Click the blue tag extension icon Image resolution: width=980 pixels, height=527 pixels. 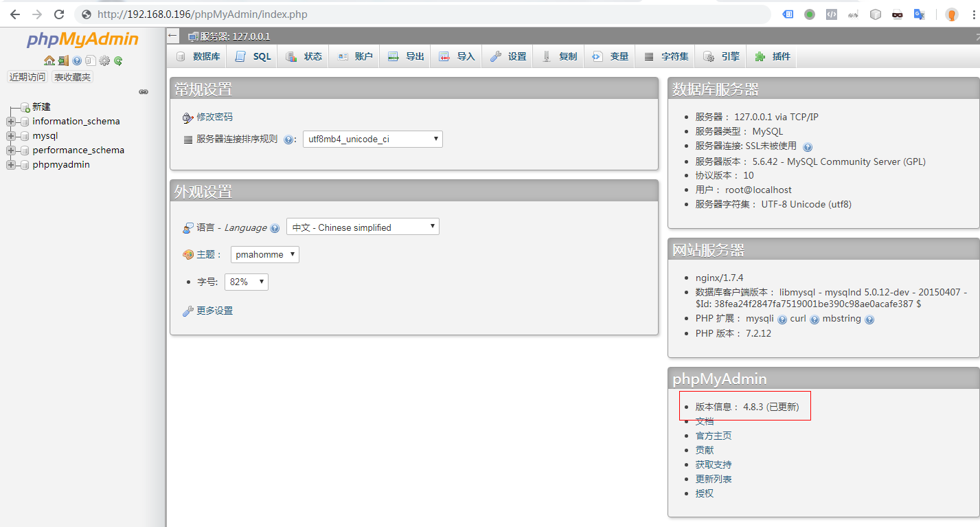[x=789, y=14]
